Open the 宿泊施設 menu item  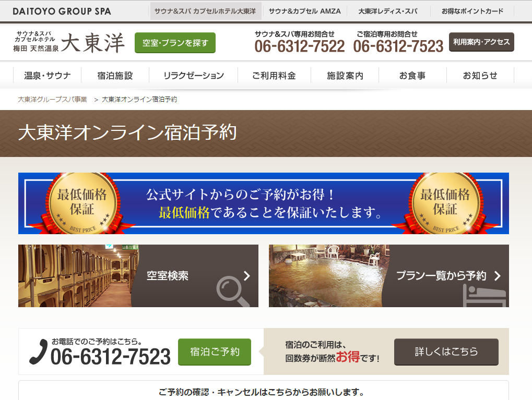pos(115,75)
